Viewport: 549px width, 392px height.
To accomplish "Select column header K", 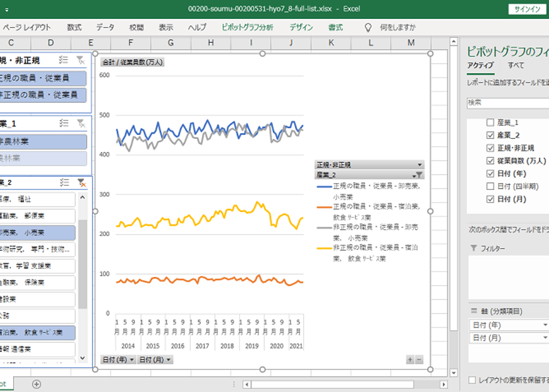I will click(331, 43).
